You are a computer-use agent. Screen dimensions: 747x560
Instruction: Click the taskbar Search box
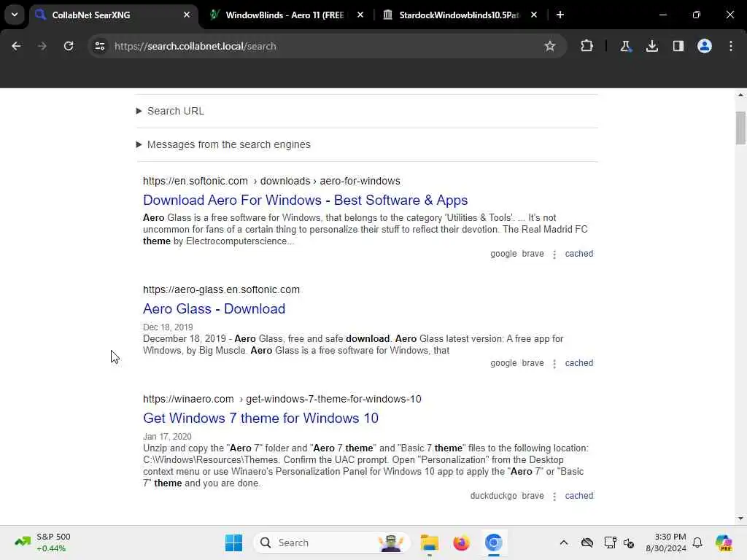(x=332, y=542)
